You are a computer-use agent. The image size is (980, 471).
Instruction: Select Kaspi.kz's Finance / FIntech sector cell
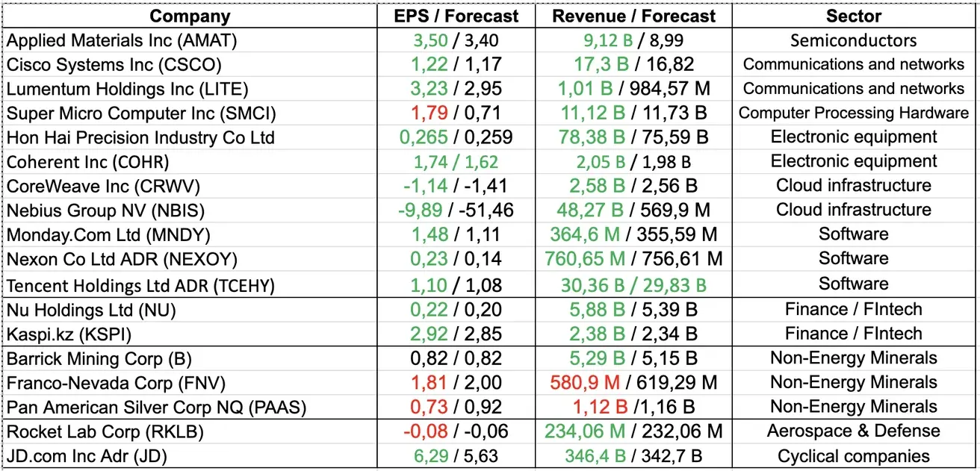tap(854, 334)
